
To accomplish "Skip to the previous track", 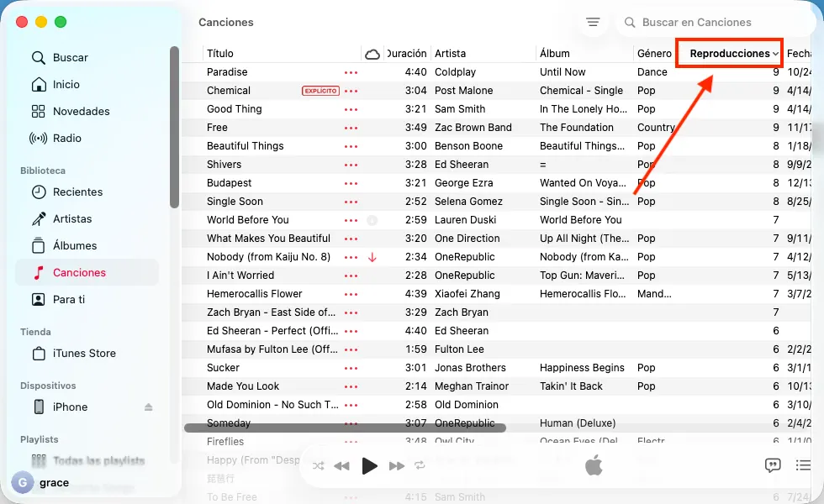I will (341, 465).
